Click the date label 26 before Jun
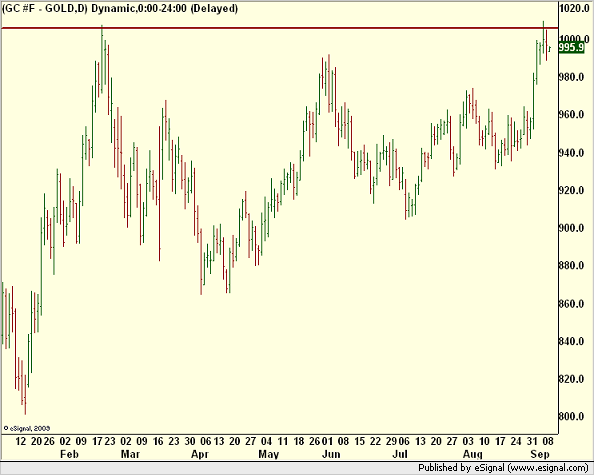This screenshot has height=475, width=594. pos(314,441)
